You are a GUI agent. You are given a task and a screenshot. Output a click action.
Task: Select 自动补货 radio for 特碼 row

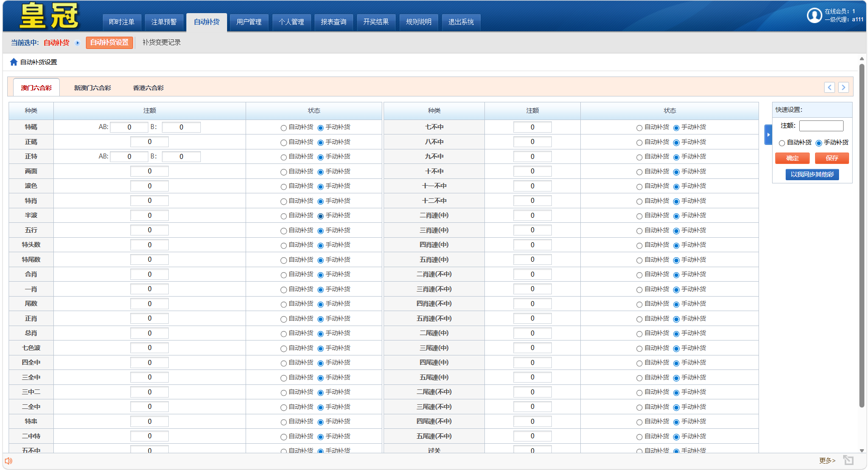[x=284, y=128]
